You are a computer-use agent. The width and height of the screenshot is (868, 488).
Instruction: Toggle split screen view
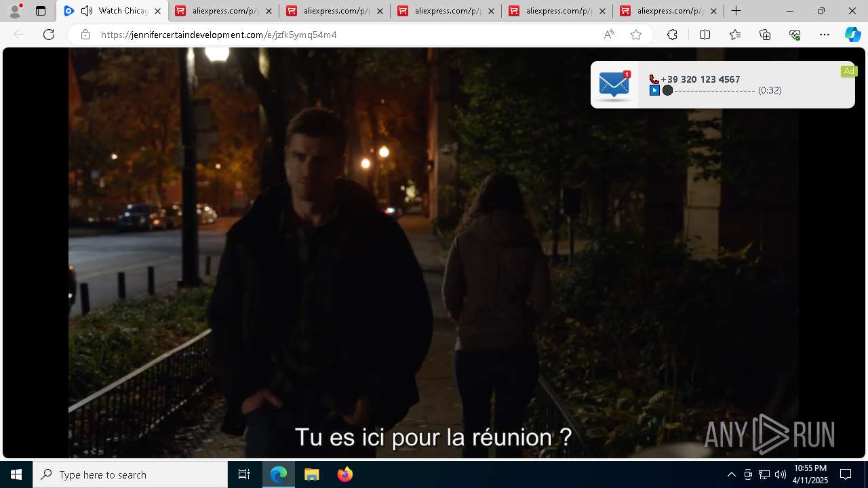[x=705, y=35]
